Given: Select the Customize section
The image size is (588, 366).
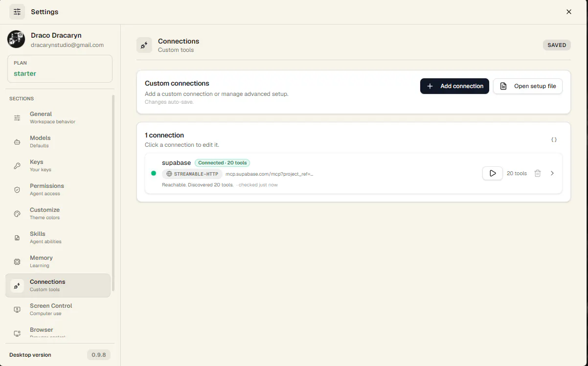Looking at the screenshot, I should [x=58, y=213].
